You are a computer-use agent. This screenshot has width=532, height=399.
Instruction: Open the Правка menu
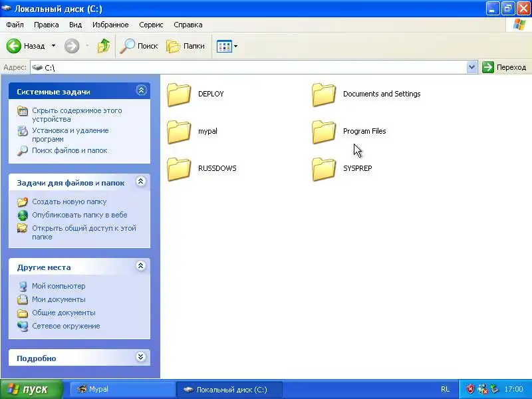click(46, 25)
